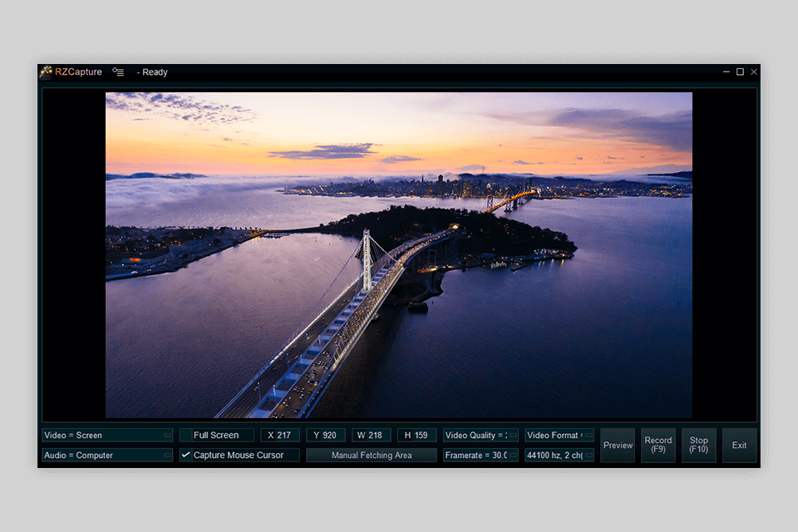
Task: Close the RZCapture window
Action: pos(754,71)
